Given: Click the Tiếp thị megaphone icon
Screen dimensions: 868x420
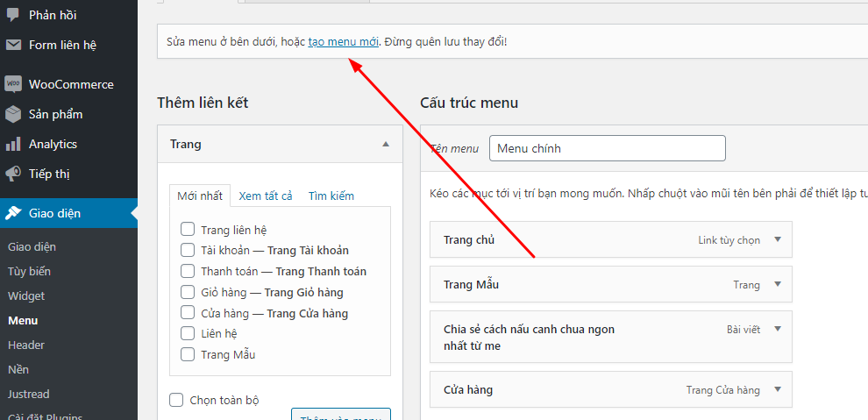Looking at the screenshot, I should pos(13,174).
